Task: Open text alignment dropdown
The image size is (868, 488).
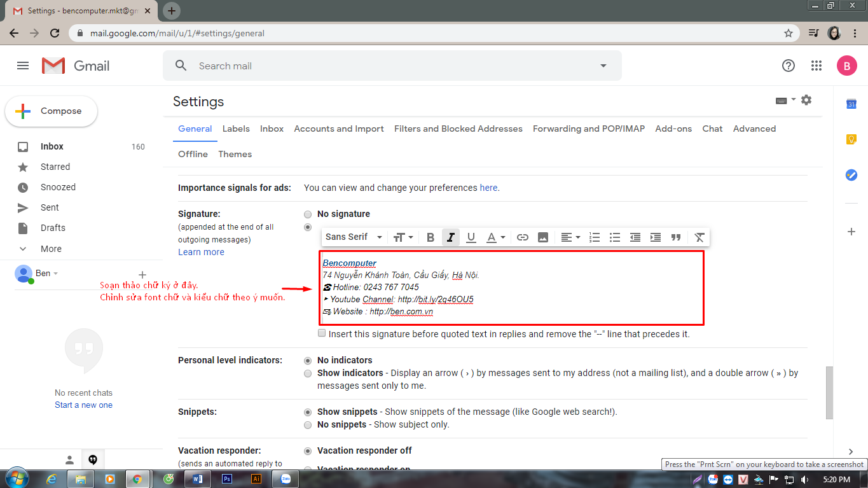Action: 570,237
